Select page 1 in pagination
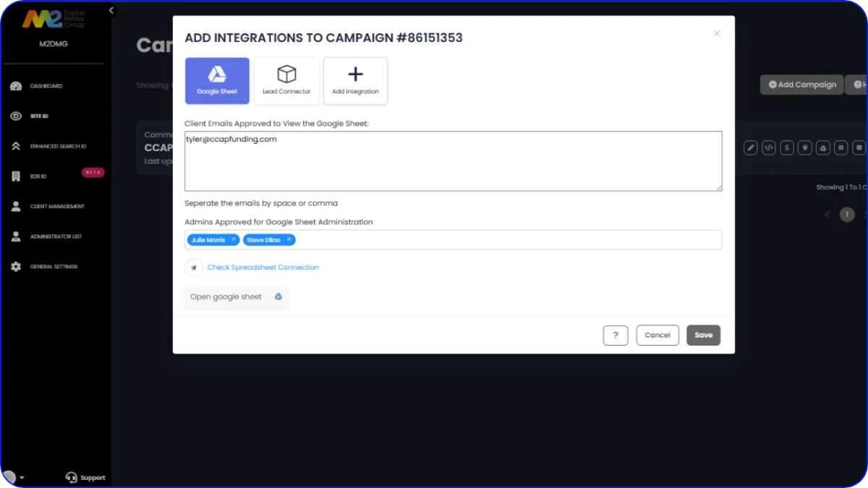 [x=847, y=215]
